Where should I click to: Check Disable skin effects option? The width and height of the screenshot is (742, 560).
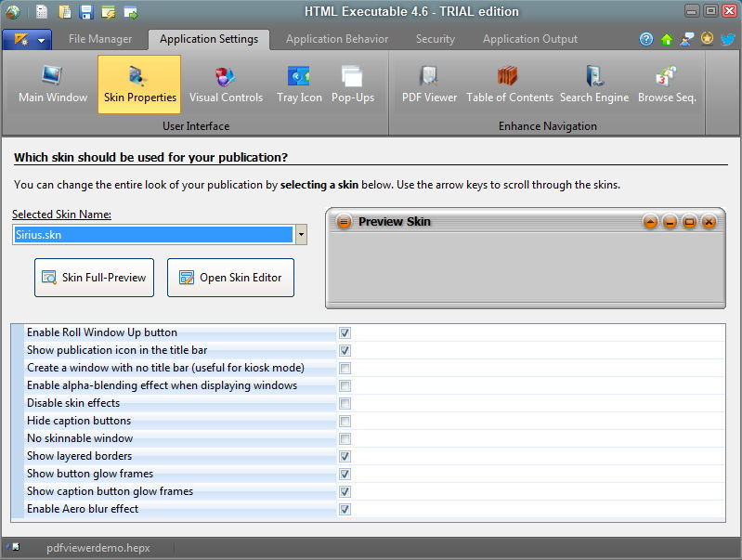click(345, 403)
